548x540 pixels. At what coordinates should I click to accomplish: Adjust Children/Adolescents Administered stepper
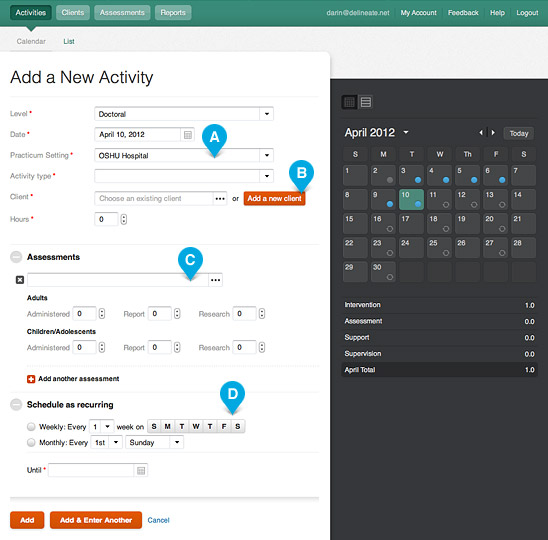coord(102,347)
